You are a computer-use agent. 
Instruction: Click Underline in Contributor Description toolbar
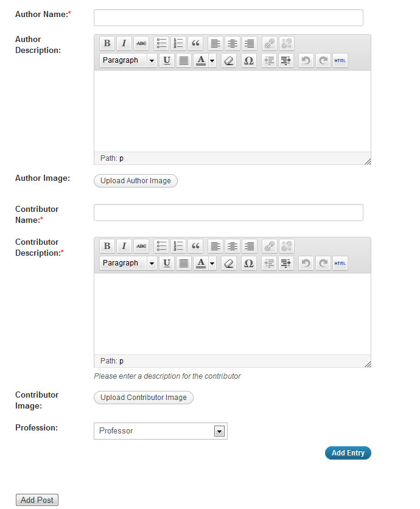(x=167, y=263)
